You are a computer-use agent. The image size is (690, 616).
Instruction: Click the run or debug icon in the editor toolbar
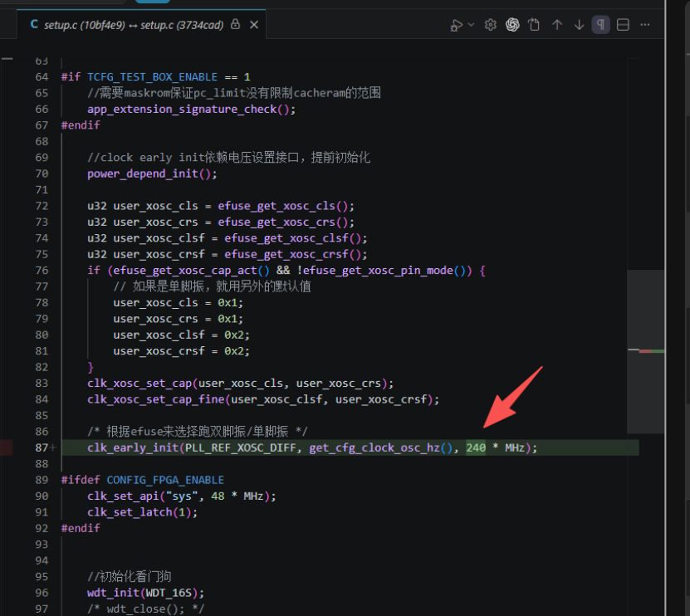coord(457,25)
